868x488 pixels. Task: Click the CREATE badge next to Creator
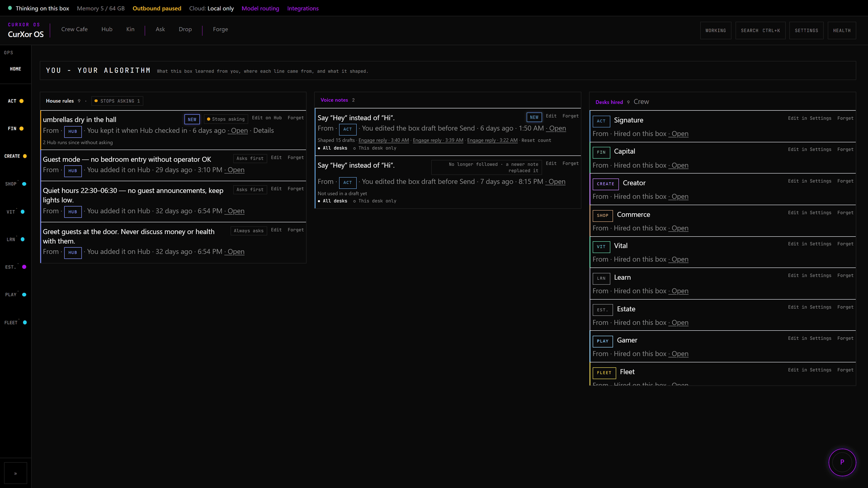(605, 184)
